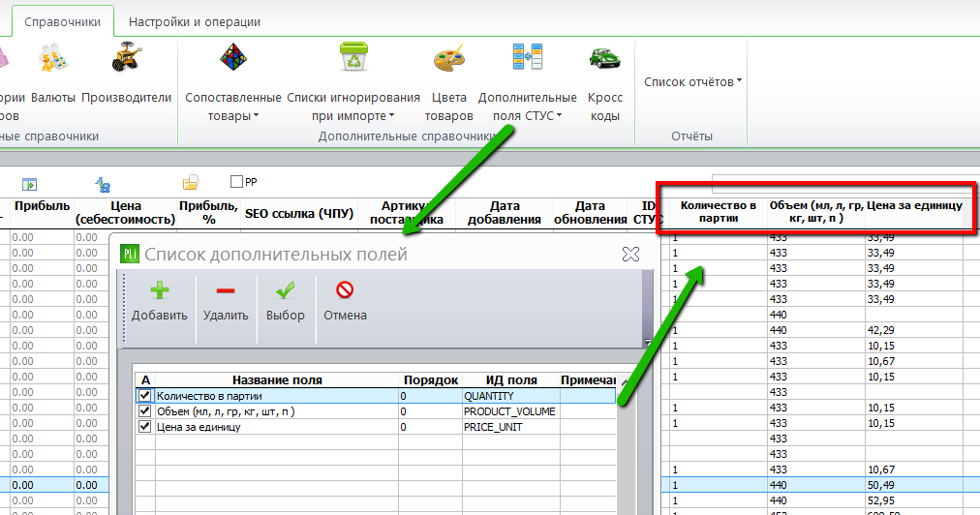The width and height of the screenshot is (980, 515).
Task: Click the Списки игнорирования recycle bin icon
Action: [x=353, y=57]
